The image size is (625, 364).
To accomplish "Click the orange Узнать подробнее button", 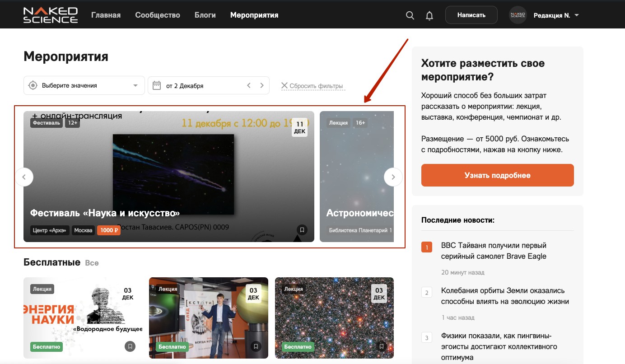I will [497, 175].
